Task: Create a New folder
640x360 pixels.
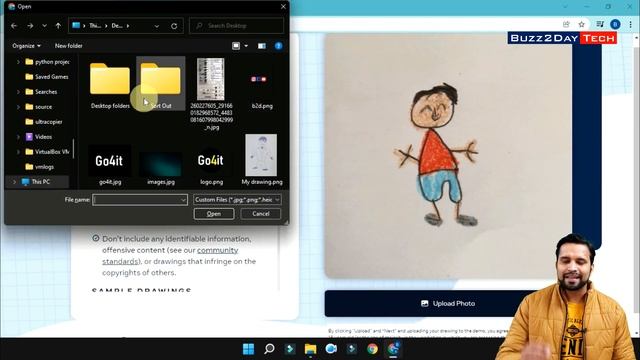Action: click(x=69, y=46)
